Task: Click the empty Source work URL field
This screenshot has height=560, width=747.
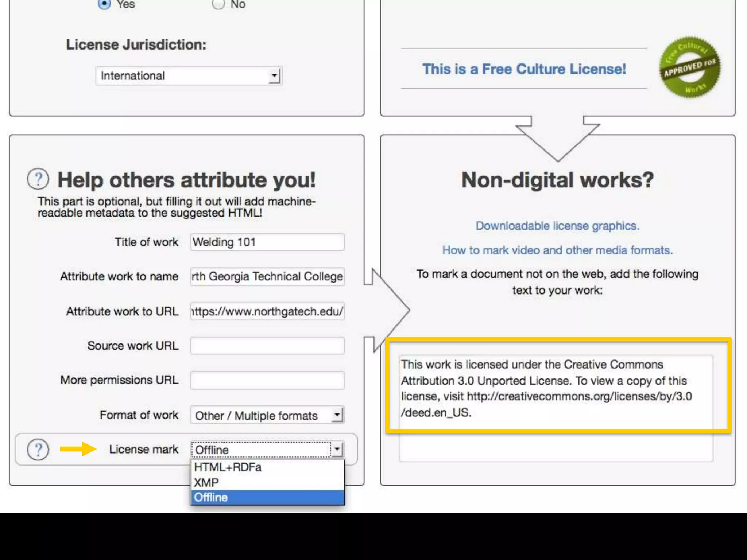Action: tap(267, 346)
